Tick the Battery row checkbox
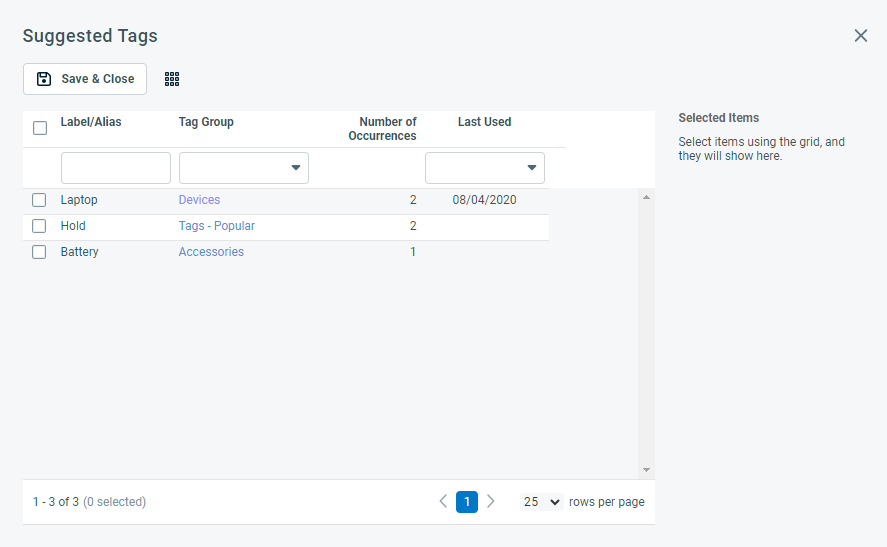The height and width of the screenshot is (547, 887). (39, 252)
